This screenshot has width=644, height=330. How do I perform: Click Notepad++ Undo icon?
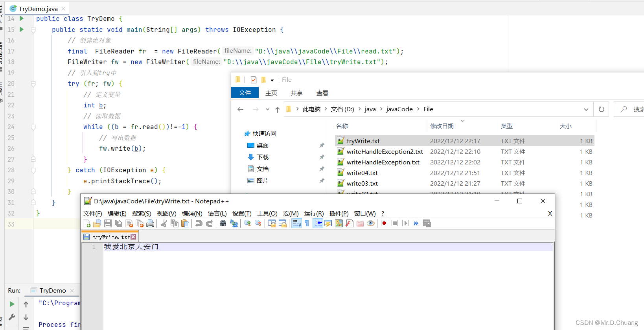pos(199,223)
